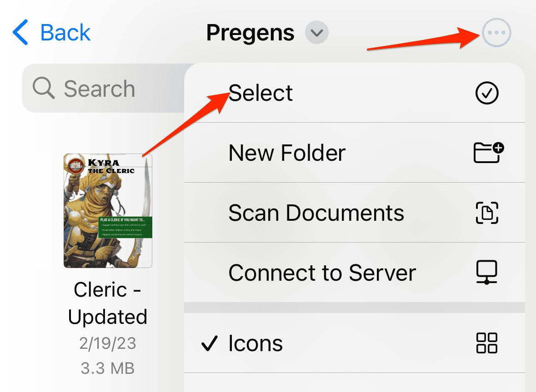Switch to Icons view option

(255, 343)
